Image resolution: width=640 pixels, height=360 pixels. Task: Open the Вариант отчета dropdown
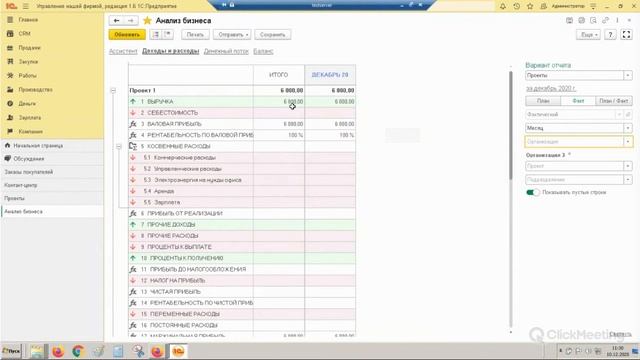(x=628, y=76)
